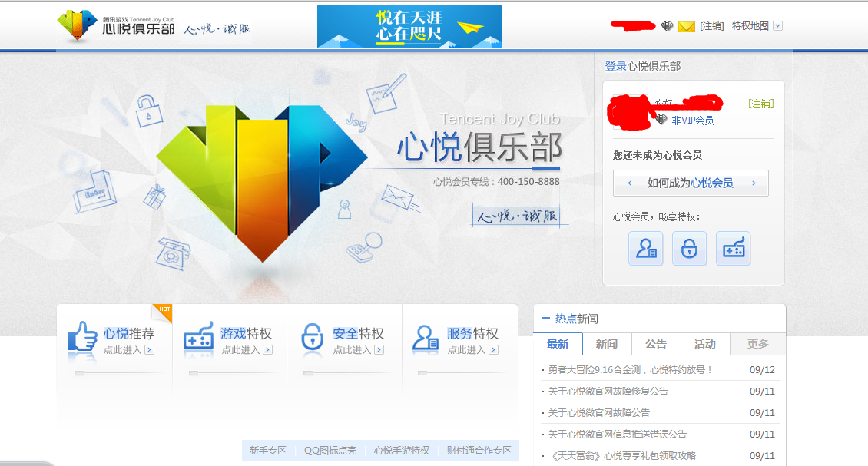The height and width of the screenshot is (466, 868).
Task: Click the 心悦推荐 progress slider
Action: 116,373
